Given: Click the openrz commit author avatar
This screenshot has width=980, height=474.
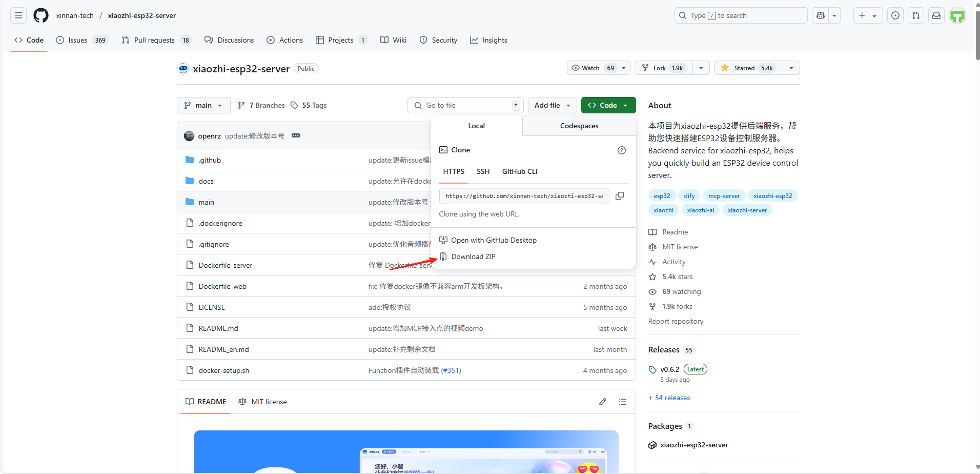Looking at the screenshot, I should [189, 135].
